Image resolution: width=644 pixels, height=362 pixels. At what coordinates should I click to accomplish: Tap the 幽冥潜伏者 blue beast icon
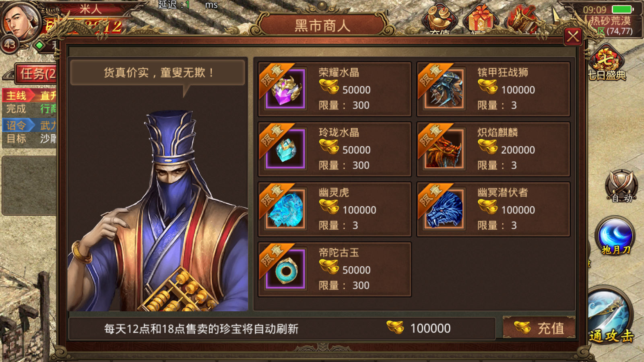(444, 209)
